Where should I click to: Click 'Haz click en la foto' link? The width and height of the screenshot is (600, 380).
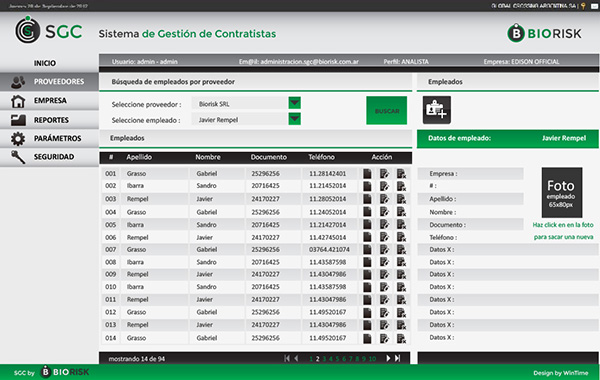tap(563, 231)
